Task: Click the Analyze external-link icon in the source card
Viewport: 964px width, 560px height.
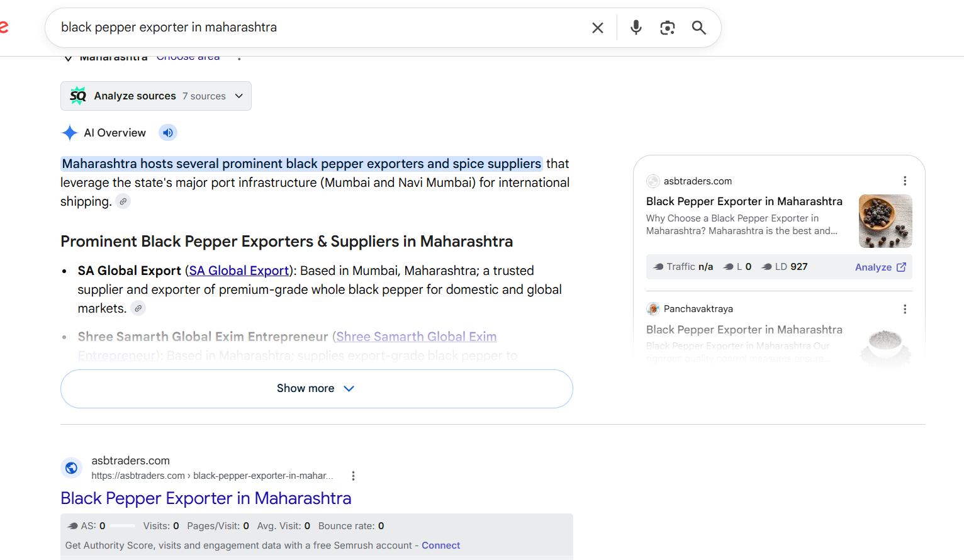Action: pos(901,267)
